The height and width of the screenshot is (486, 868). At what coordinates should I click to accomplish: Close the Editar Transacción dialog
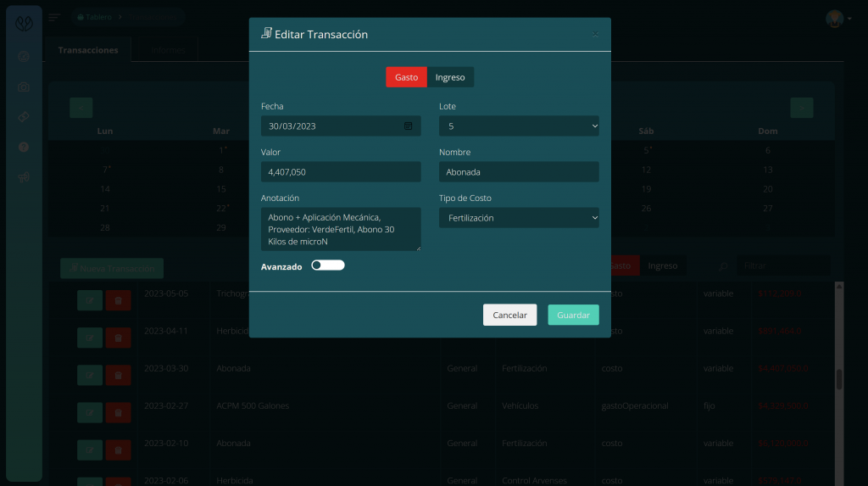[x=595, y=35]
